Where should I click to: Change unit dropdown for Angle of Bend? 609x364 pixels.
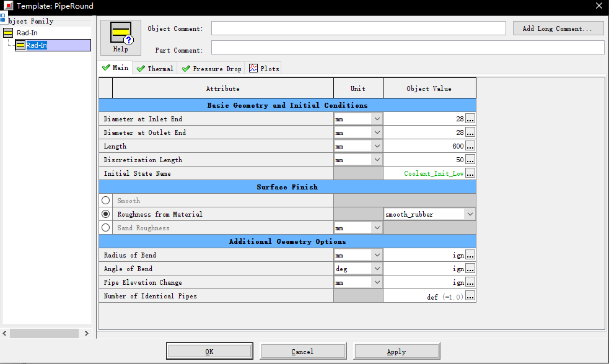click(377, 269)
